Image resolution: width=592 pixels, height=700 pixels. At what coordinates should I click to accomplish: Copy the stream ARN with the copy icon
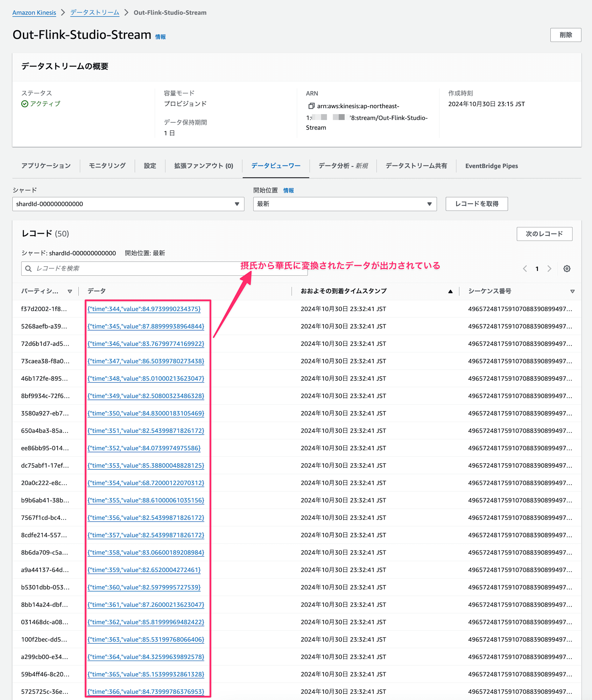coord(311,106)
